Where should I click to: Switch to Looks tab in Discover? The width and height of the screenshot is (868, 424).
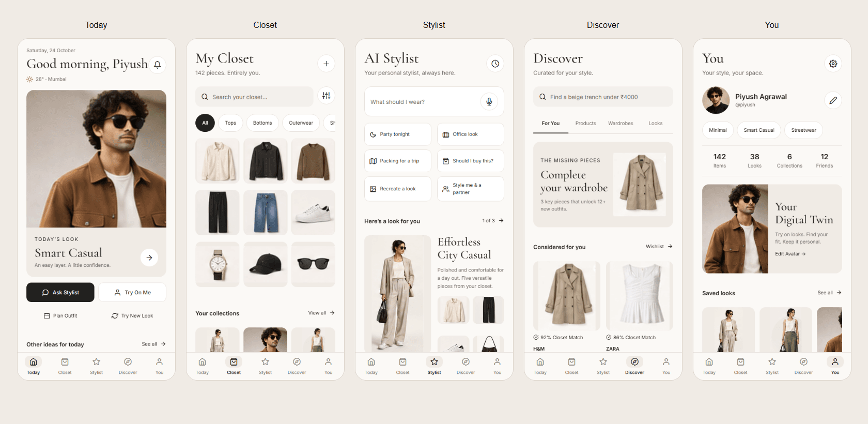tap(656, 124)
